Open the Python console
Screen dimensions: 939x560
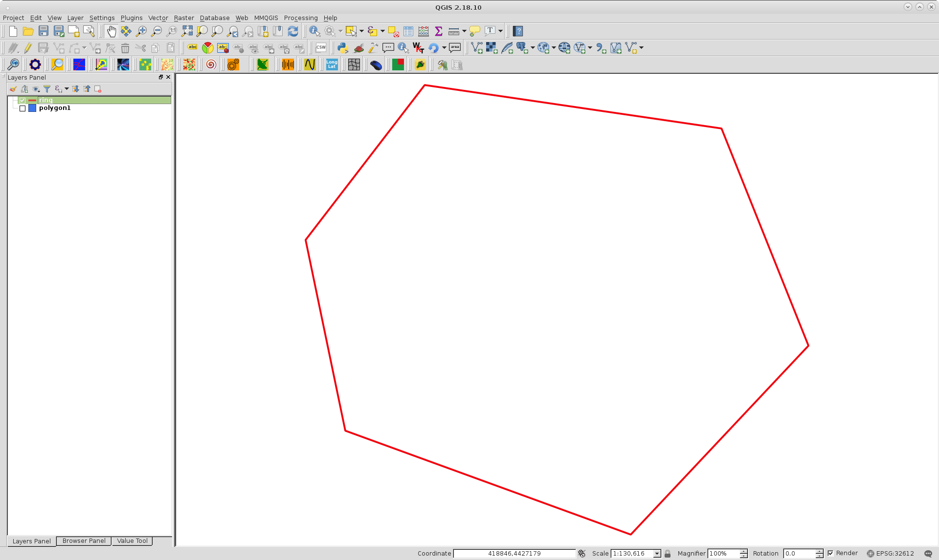point(342,48)
